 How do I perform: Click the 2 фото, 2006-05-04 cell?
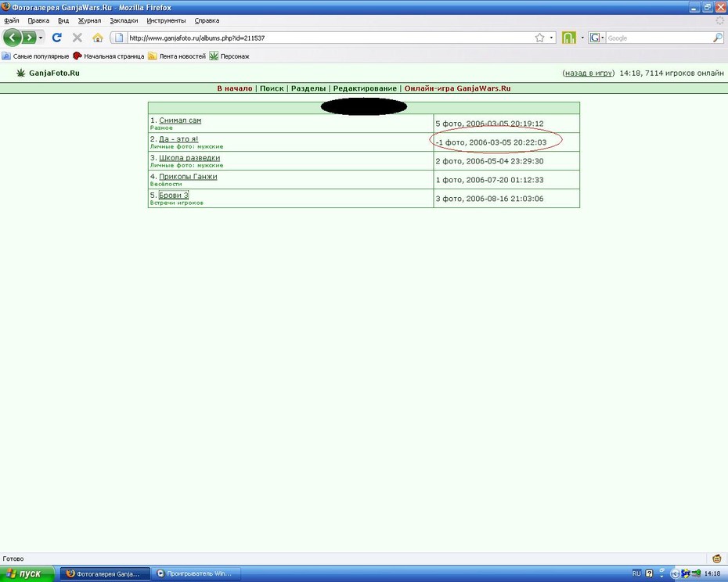pyautogui.click(x=506, y=161)
